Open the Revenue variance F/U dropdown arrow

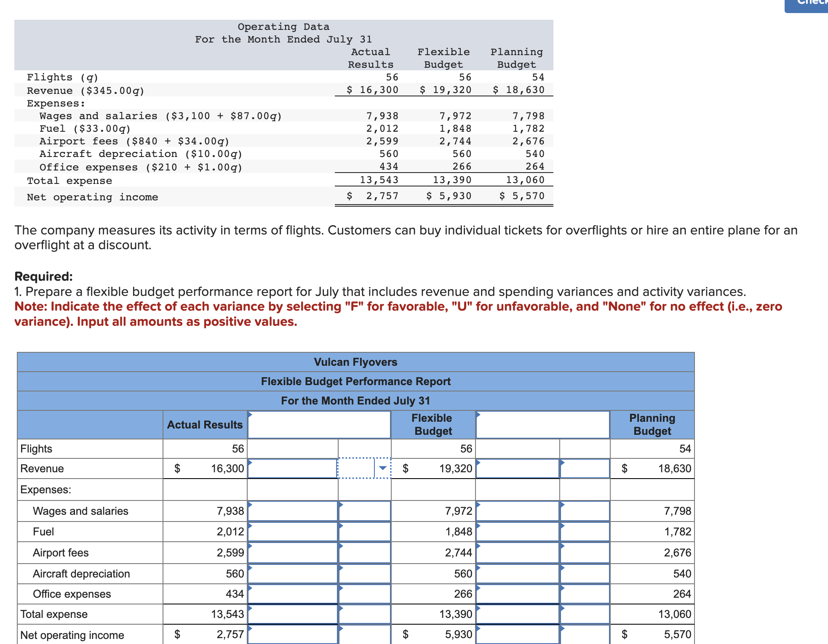tap(383, 468)
